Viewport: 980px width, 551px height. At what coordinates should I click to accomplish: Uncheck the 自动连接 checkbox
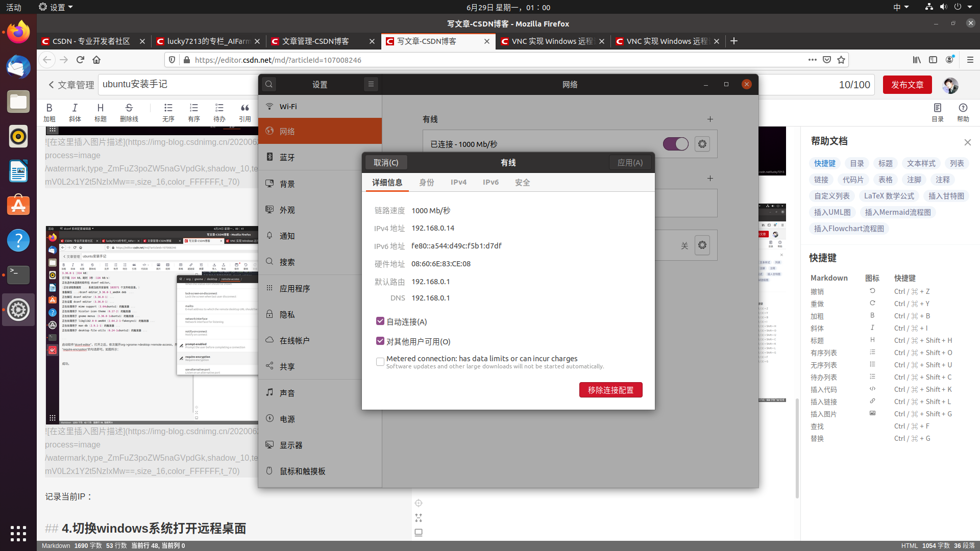[380, 321]
